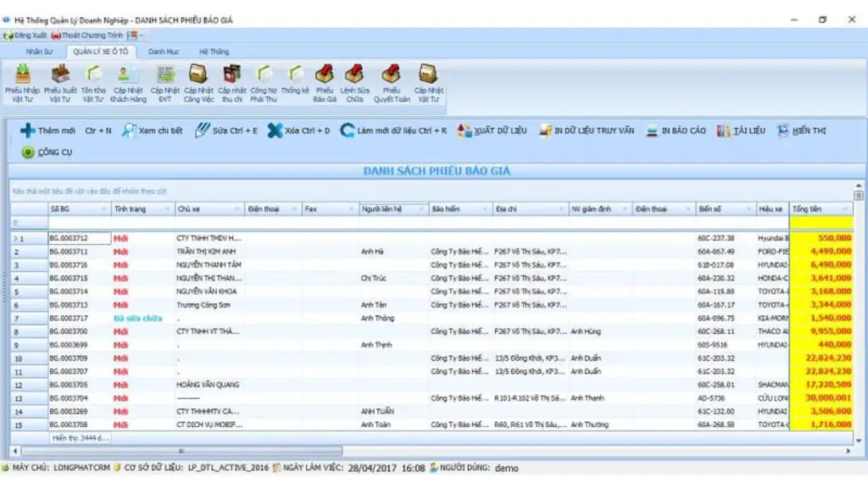
Task: Click owner NGUYỄN THANH TÂM cell
Action: [x=209, y=265]
